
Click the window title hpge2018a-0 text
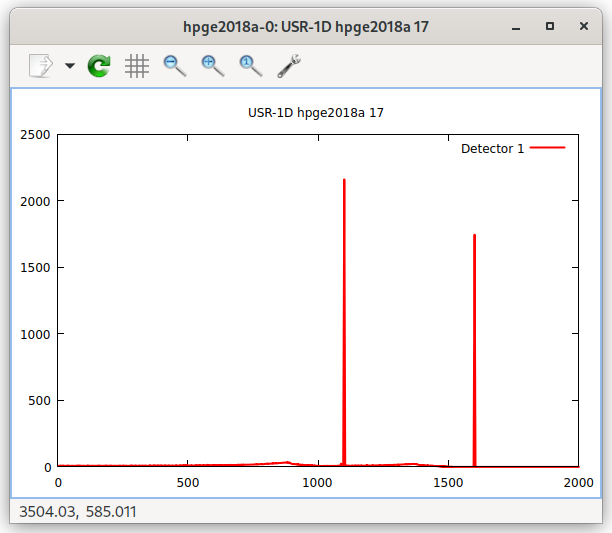306,27
